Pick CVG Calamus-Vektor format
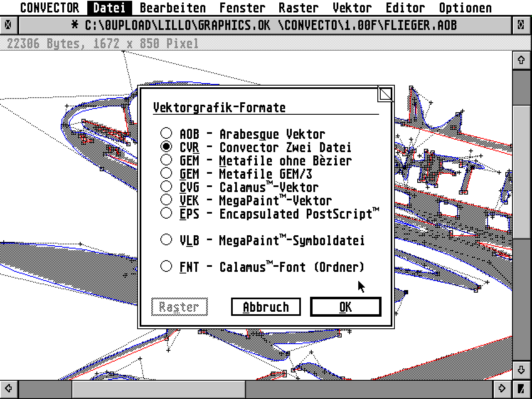 166,186
